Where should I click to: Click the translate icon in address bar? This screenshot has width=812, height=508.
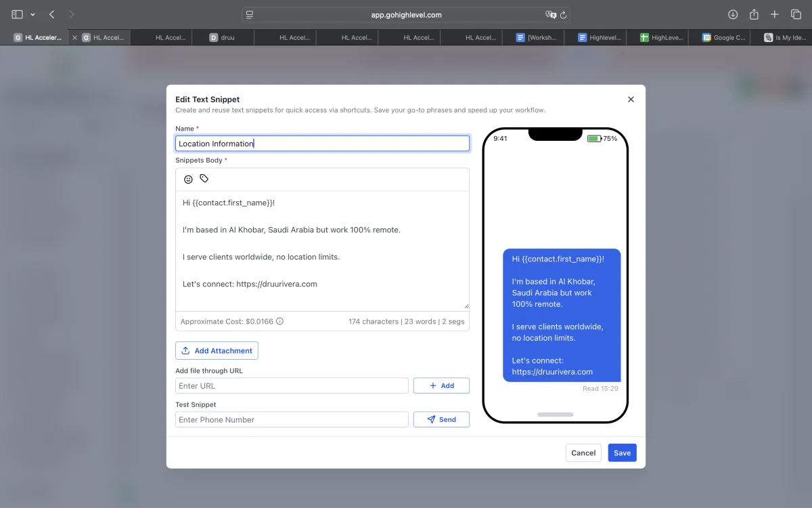pyautogui.click(x=551, y=14)
